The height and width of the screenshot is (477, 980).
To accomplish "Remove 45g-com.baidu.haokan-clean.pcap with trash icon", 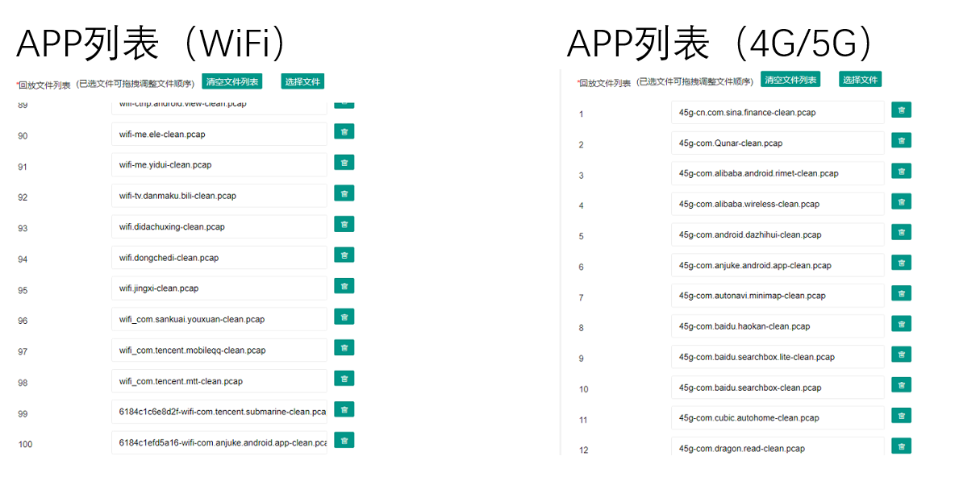I will [901, 324].
